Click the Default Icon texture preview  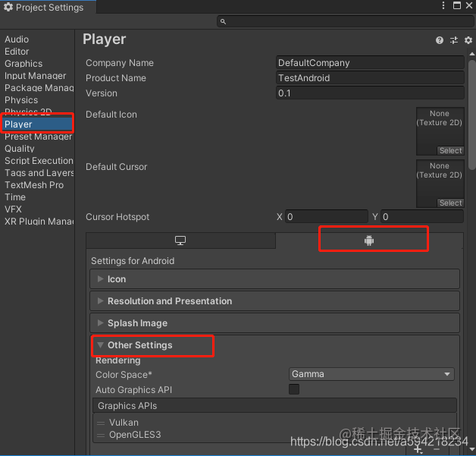[x=440, y=131]
